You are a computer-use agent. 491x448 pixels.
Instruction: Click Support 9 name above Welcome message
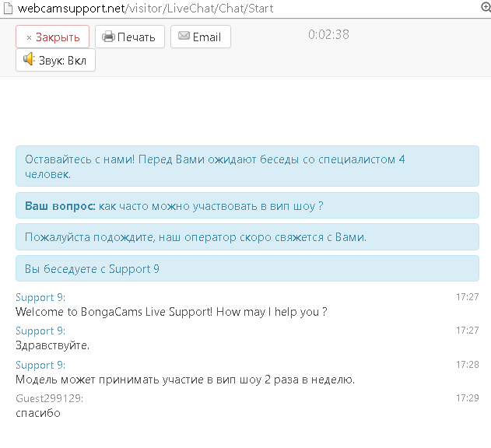tap(40, 297)
